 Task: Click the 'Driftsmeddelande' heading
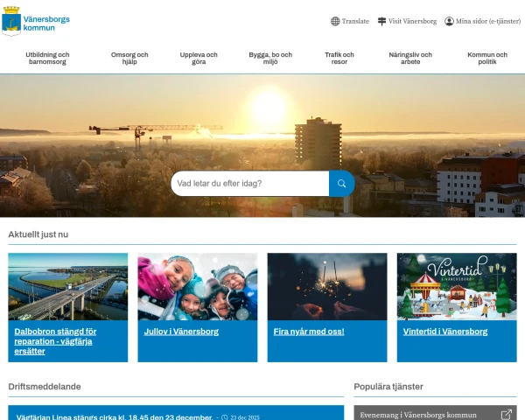pos(45,387)
